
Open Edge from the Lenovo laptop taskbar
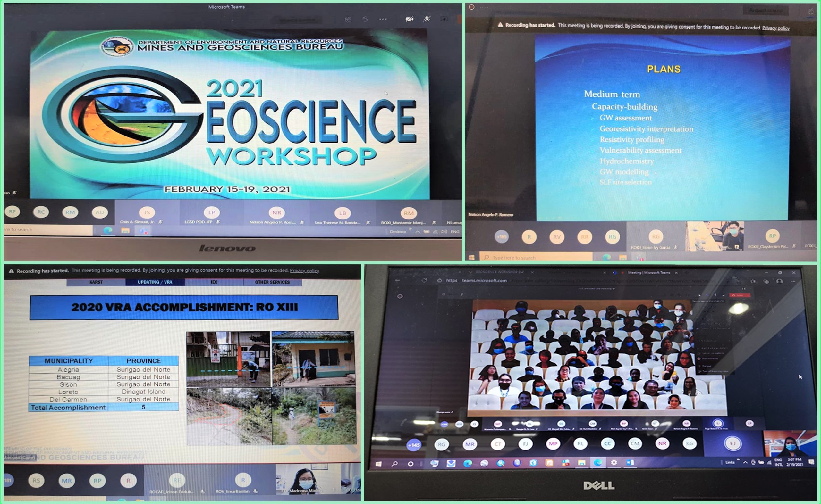pos(107,230)
